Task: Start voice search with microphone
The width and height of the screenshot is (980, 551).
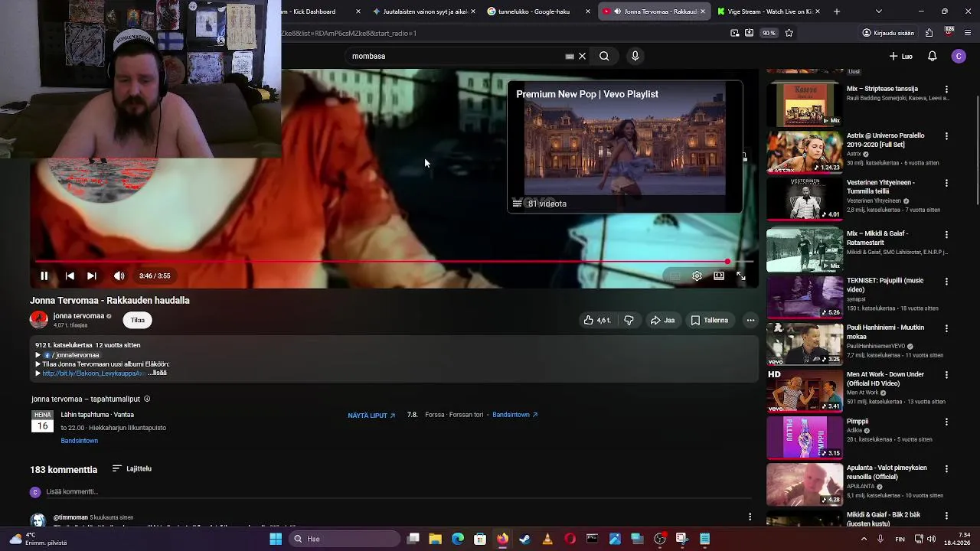Action: pyautogui.click(x=635, y=56)
